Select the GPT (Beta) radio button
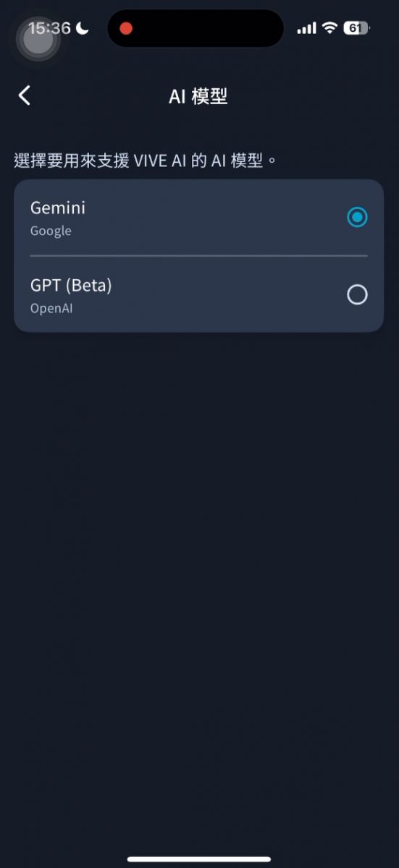399x868 pixels. (357, 294)
